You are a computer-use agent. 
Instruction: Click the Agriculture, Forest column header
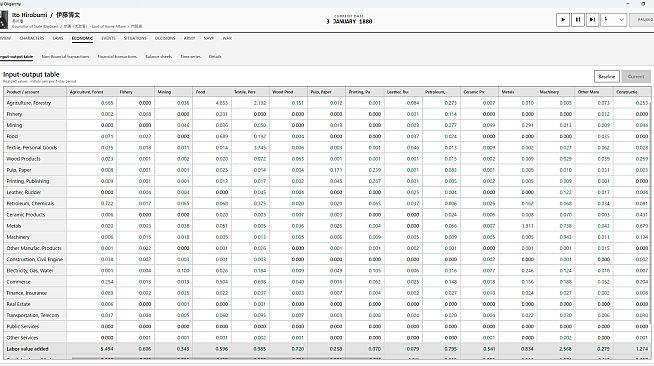(92, 92)
